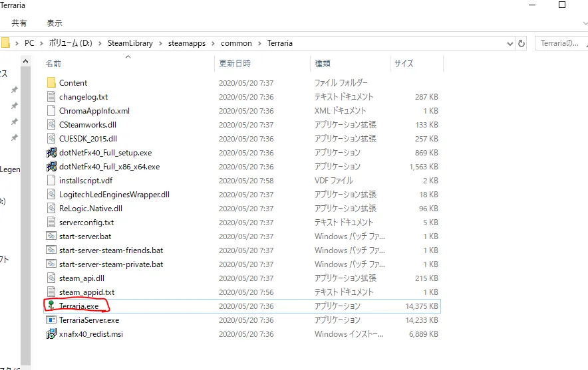Screen dimensions: 588x370
Task: Click the ReLogic.Native.dll file icon
Action: 51,208
